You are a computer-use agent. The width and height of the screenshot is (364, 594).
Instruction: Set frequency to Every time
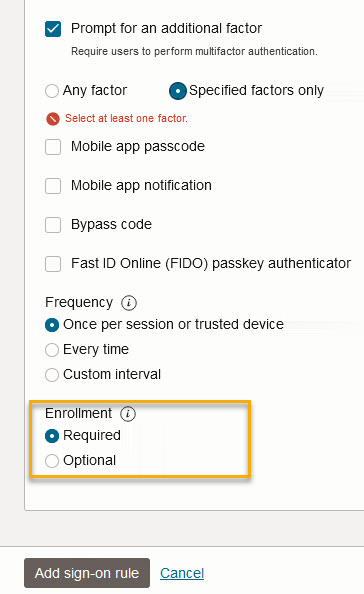[x=52, y=350]
